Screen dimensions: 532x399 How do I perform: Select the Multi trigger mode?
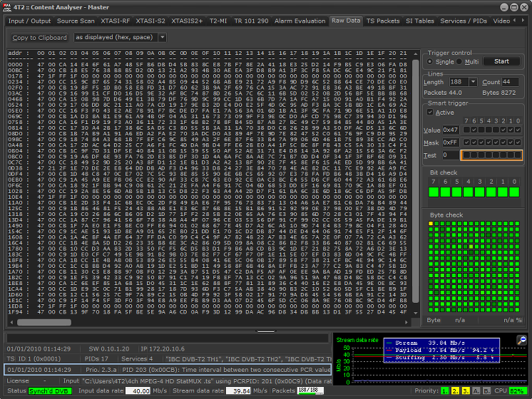(x=459, y=61)
